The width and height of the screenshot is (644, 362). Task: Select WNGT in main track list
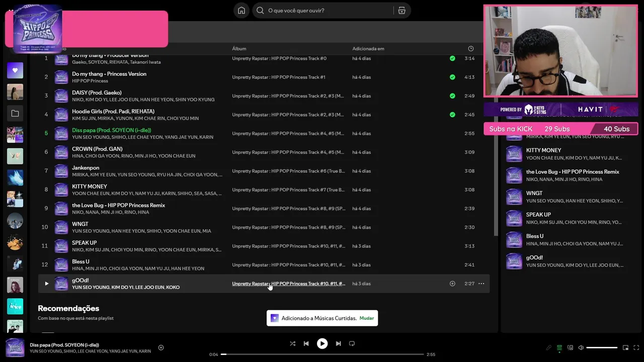[80, 224]
